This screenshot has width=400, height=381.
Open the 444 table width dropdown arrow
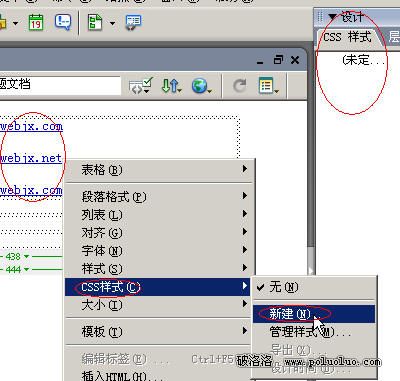click(26, 269)
